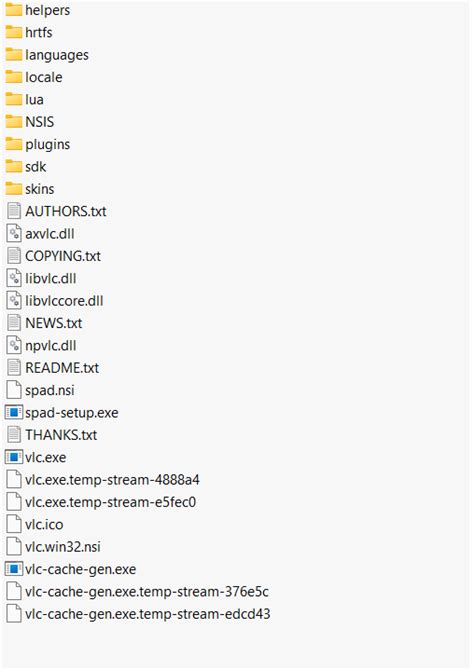Select the folder name locale
Viewport: 474px width, 670px height.
point(44,77)
